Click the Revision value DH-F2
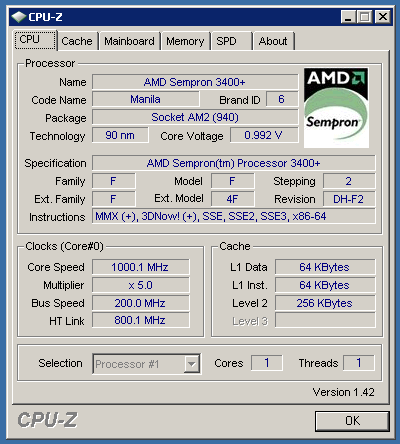 tap(349, 199)
